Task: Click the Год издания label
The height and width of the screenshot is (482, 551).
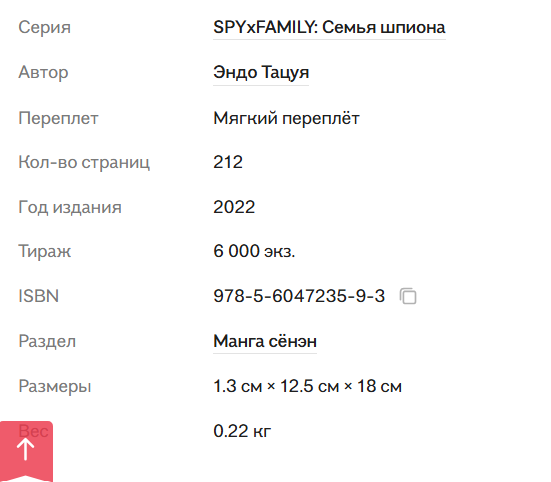Action: [70, 207]
